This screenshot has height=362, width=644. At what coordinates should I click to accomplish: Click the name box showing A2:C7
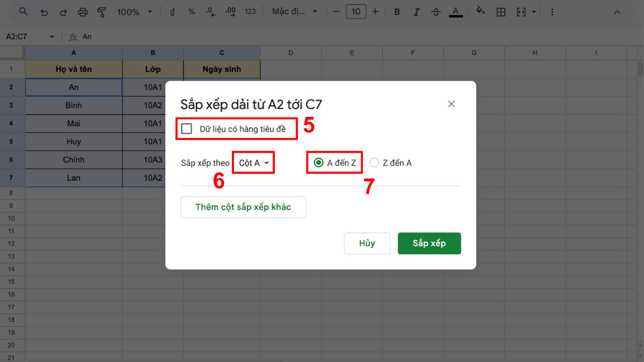(24, 36)
